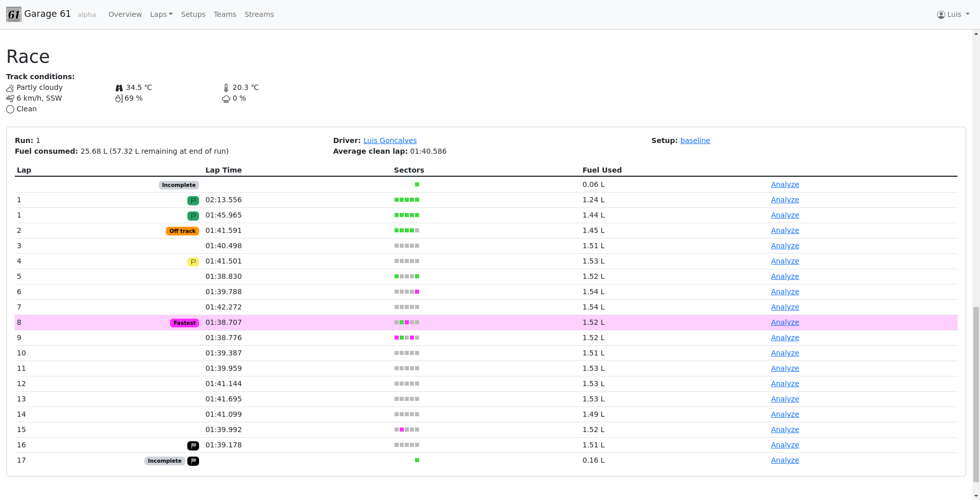Click the Fastest badge on lap 8

[x=184, y=323]
